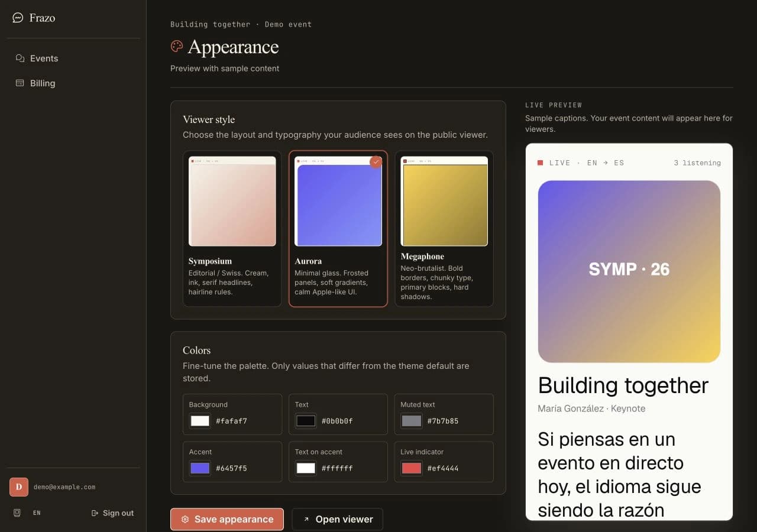Click the '3 listening' count in the preview
The width and height of the screenshot is (757, 532).
[697, 163]
